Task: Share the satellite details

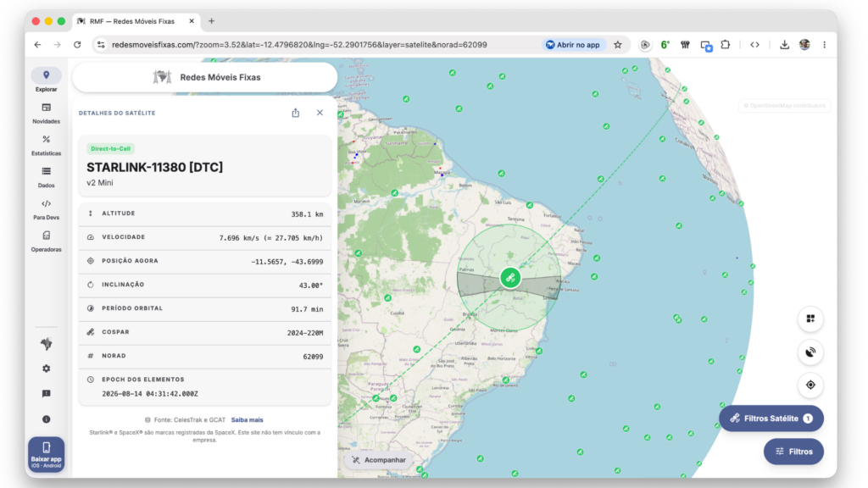Action: (296, 113)
